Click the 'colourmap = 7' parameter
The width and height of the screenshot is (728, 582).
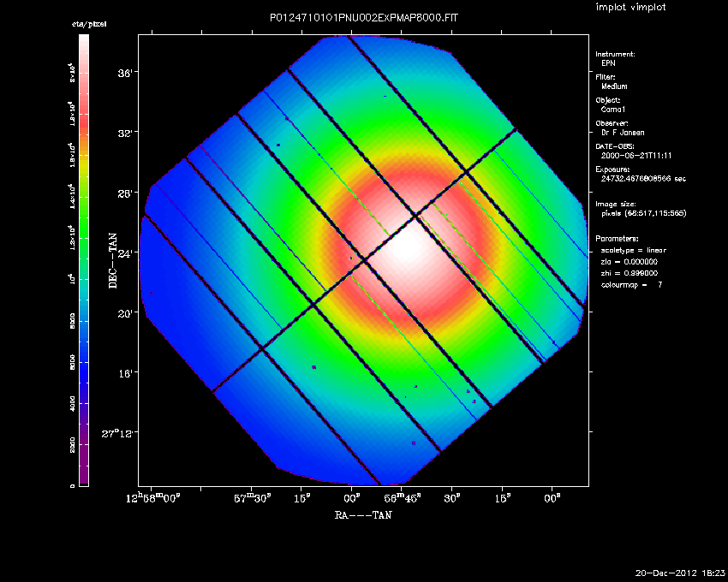coord(631,283)
